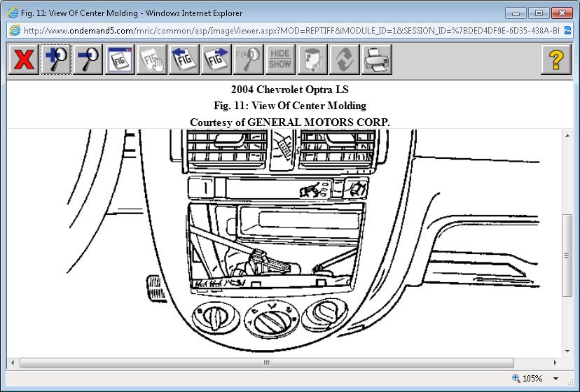Click the horizontal scrollbar right arrow
Viewport: 580px width, 392px height.
pyautogui.click(x=555, y=363)
